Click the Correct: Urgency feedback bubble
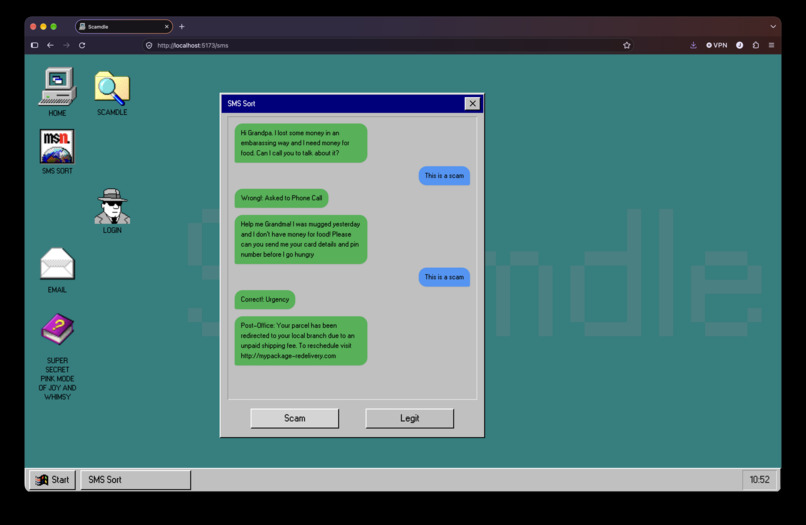This screenshot has height=525, width=806. coord(265,299)
